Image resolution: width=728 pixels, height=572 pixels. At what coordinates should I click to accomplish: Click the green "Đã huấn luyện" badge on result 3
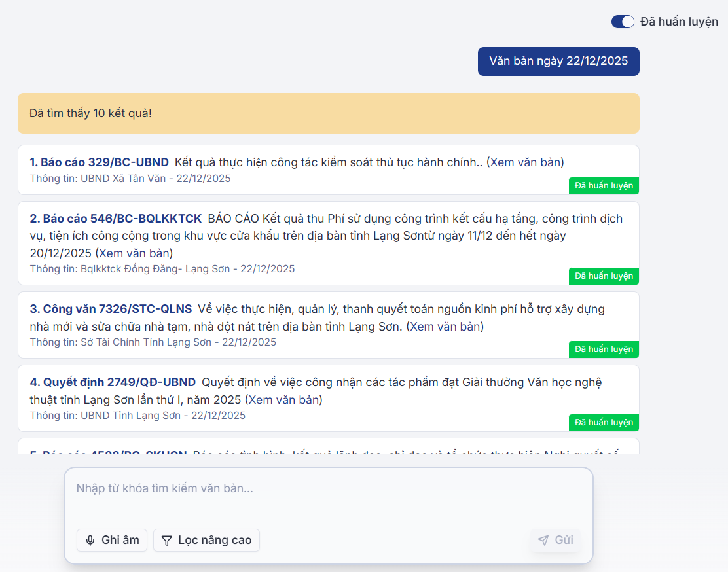(x=604, y=349)
